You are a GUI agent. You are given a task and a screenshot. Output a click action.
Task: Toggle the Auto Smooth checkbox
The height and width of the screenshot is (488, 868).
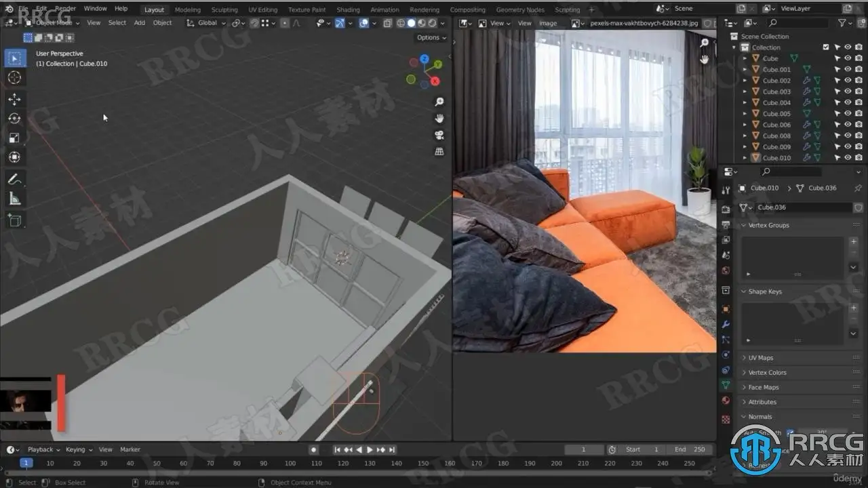point(791,432)
